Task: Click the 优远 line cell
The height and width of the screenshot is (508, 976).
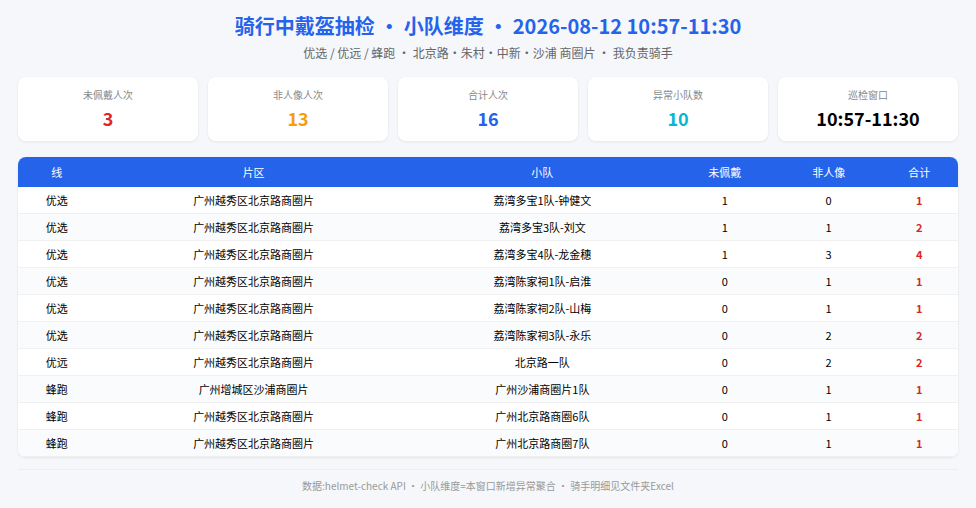Action: 57,363
